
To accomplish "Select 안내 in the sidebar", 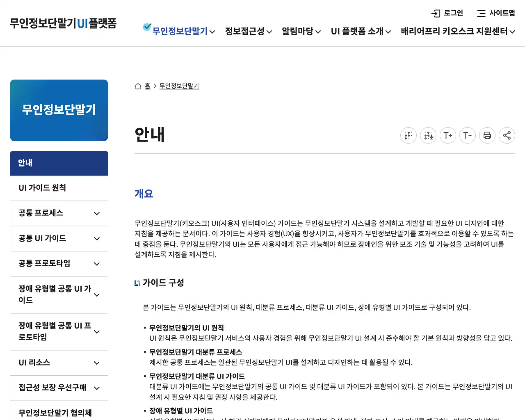I will coord(59,163).
